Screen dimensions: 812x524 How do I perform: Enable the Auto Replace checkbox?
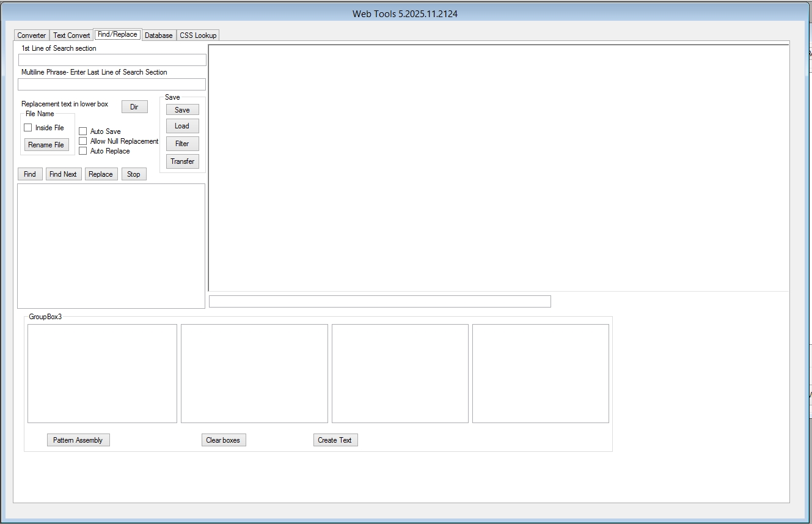83,151
